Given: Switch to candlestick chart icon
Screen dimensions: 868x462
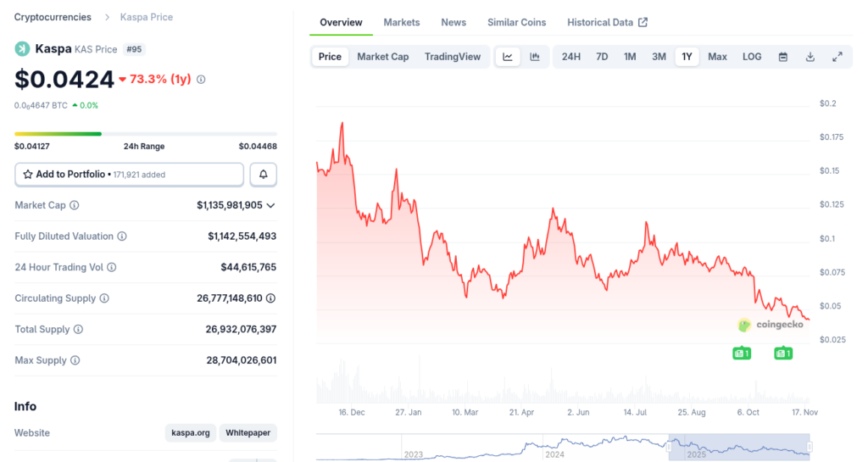Looking at the screenshot, I should (535, 57).
